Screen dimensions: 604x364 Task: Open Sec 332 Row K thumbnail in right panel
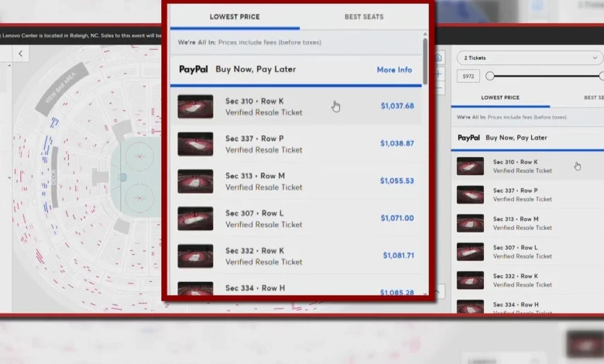tap(470, 280)
